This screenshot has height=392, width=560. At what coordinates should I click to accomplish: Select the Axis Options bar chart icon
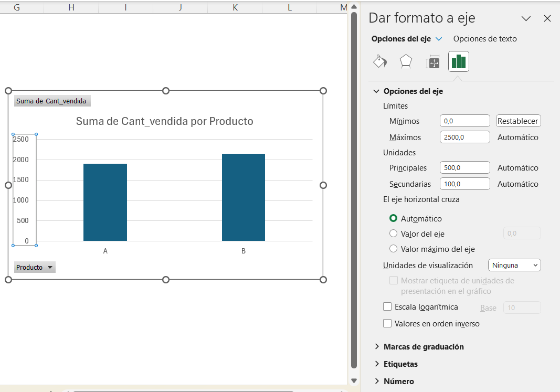click(x=459, y=61)
